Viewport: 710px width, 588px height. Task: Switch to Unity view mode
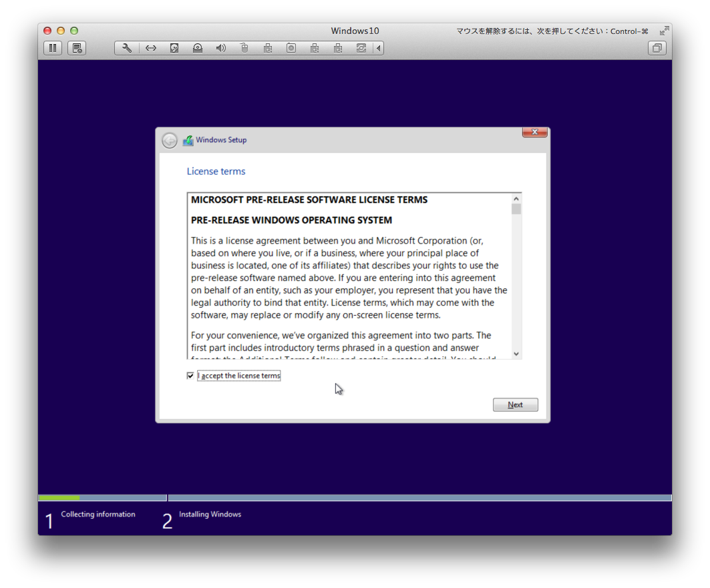(x=657, y=48)
